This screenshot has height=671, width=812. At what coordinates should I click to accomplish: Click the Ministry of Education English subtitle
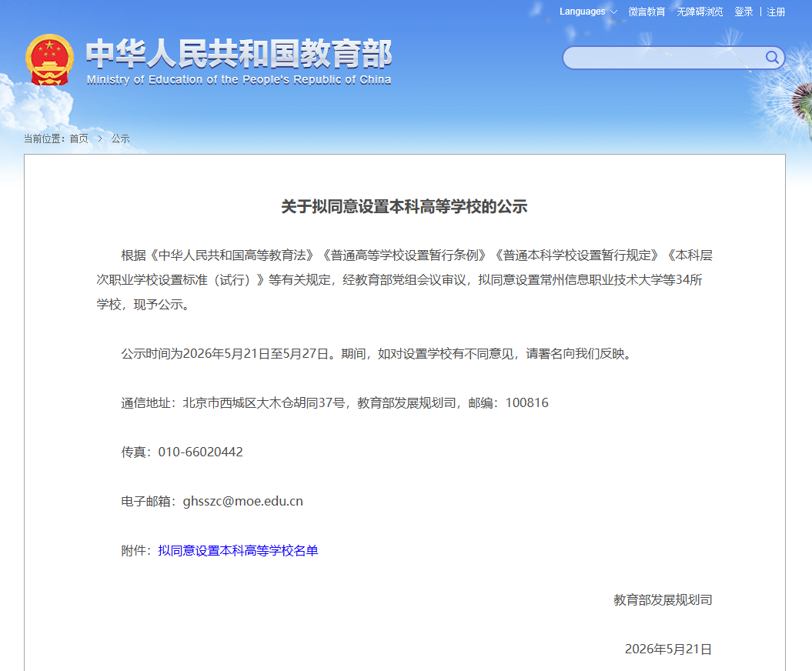[239, 80]
